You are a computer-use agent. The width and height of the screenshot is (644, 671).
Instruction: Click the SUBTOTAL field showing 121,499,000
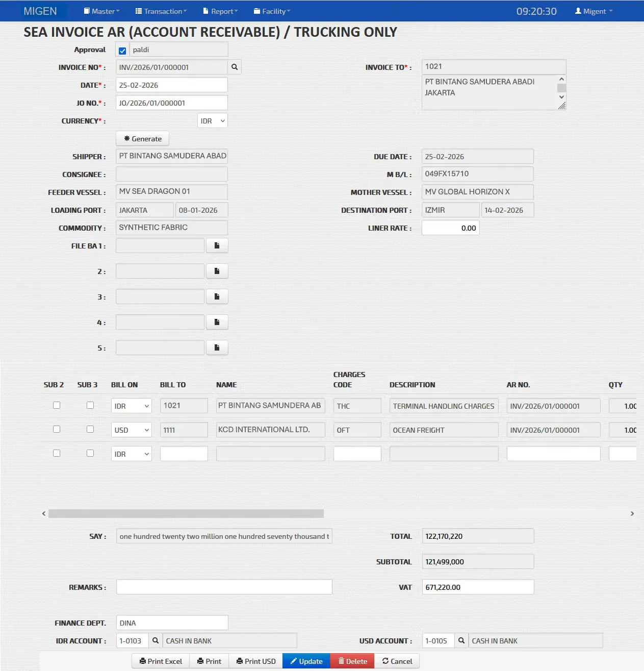pyautogui.click(x=478, y=562)
